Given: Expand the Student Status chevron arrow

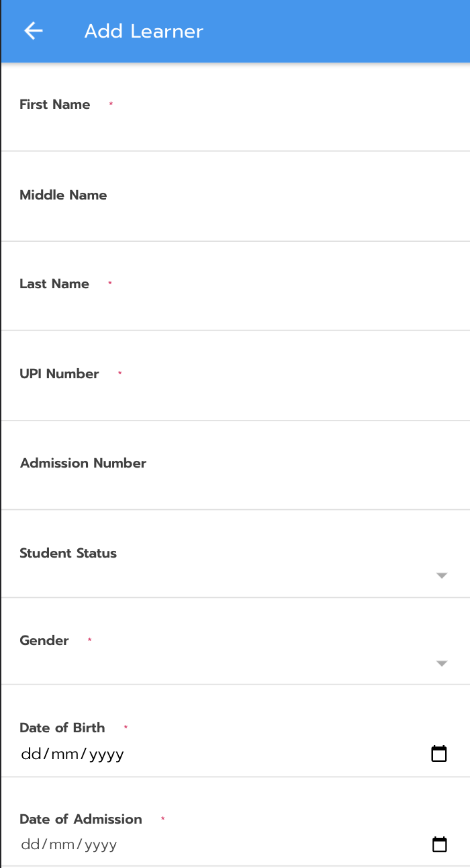Looking at the screenshot, I should [441, 575].
